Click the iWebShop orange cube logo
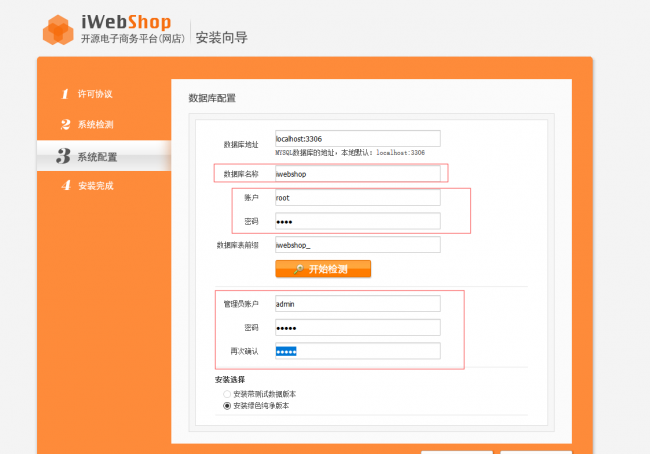This screenshot has width=650, height=454. pos(58,30)
